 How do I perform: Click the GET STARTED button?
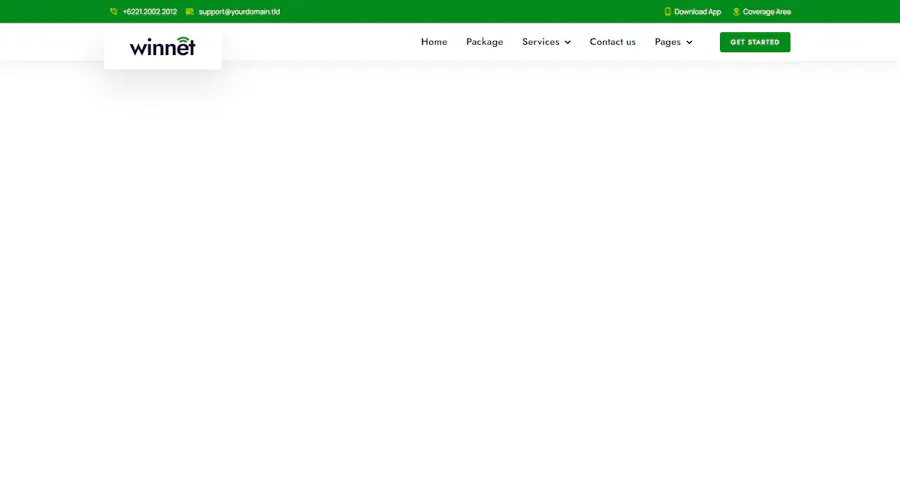pyautogui.click(x=755, y=42)
